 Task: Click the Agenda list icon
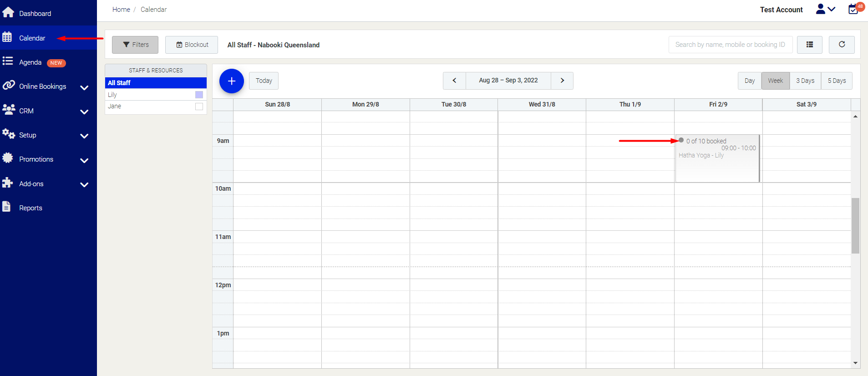pyautogui.click(x=8, y=61)
